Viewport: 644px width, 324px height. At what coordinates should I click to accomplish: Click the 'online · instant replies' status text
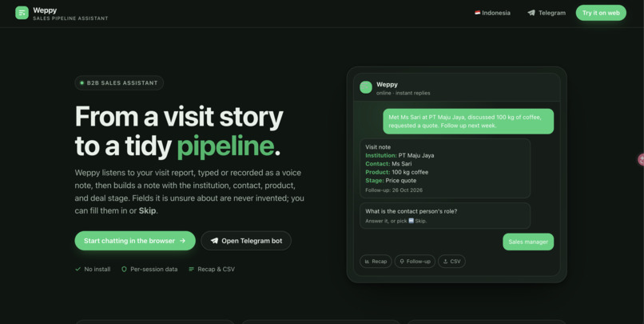[x=403, y=94]
